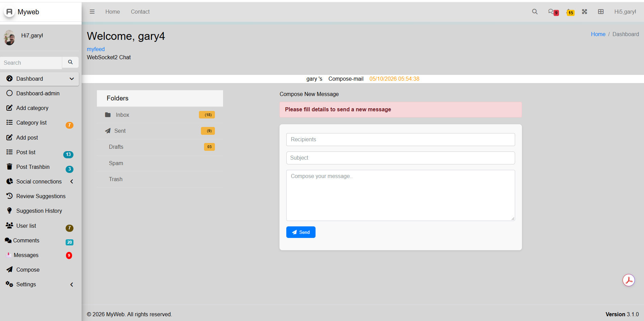Open Messages in sidebar
Screen dimensions: 644x321
pos(39,255)
